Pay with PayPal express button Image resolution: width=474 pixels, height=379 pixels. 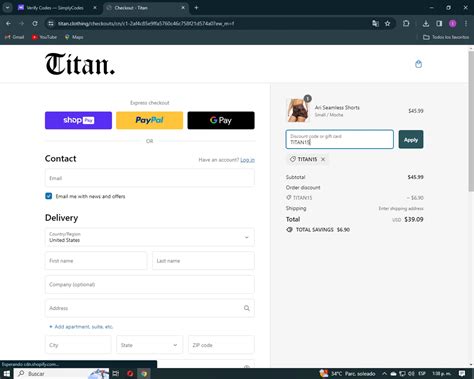[149, 120]
